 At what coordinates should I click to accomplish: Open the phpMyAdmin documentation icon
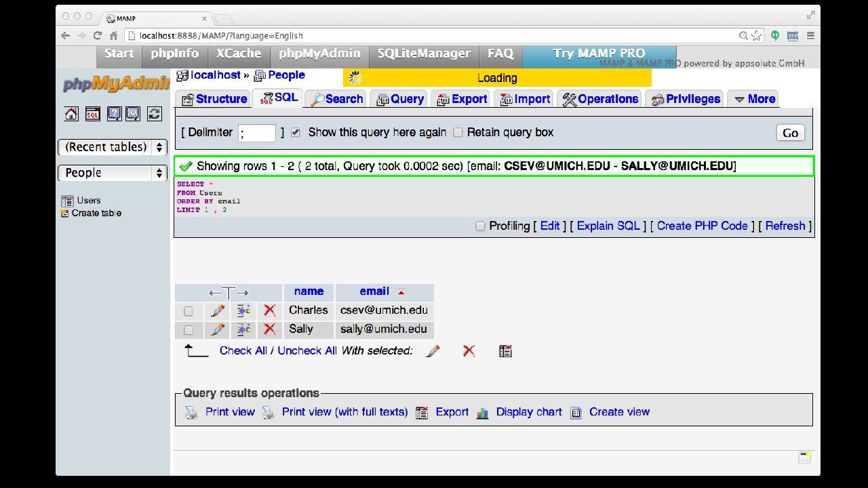coord(114,114)
